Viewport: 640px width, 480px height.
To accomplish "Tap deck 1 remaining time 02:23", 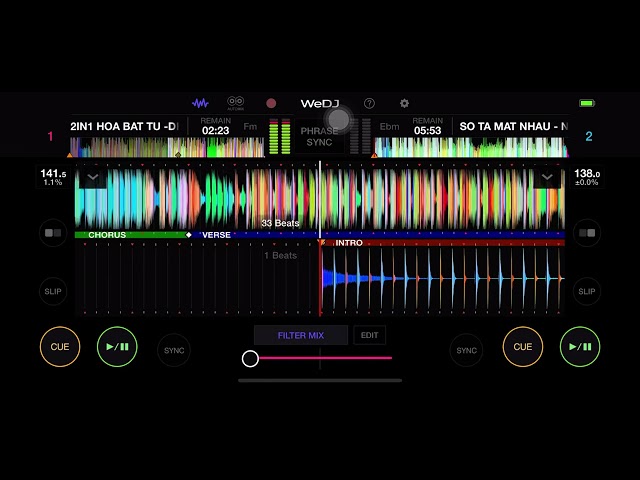I will pos(216,131).
